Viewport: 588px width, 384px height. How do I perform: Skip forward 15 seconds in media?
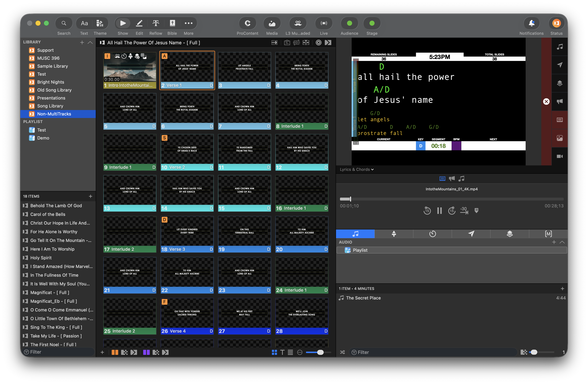[x=452, y=211]
